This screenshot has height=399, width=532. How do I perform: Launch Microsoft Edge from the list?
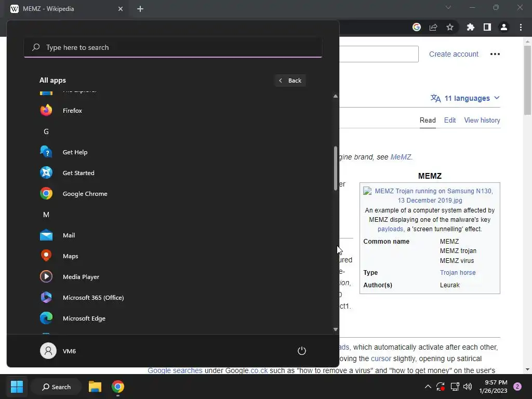[x=173, y=318]
